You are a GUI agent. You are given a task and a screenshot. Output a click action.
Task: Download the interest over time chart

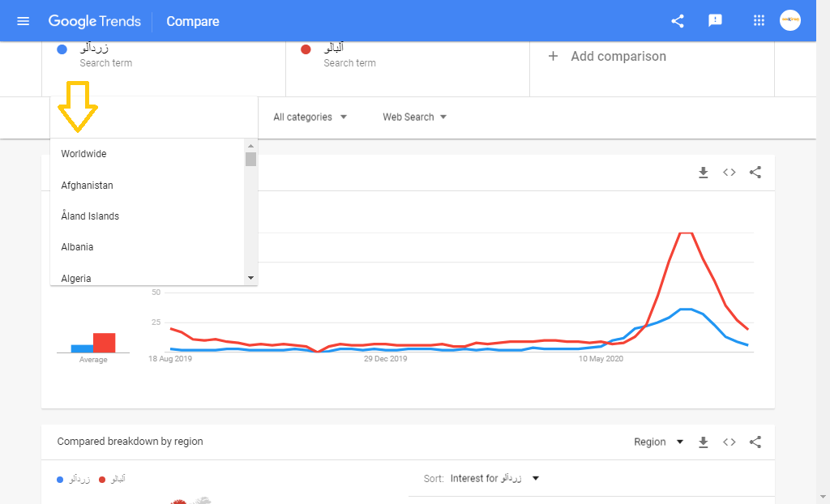pos(704,173)
